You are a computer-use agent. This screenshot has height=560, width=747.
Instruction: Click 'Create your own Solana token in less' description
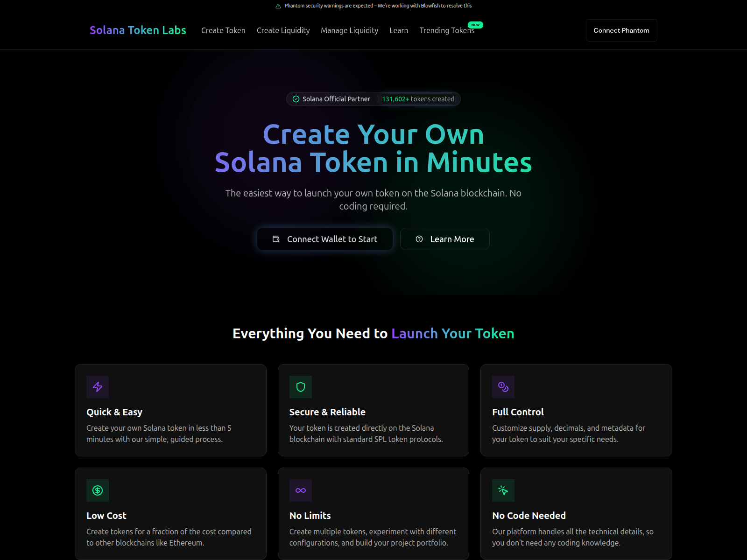(159, 434)
